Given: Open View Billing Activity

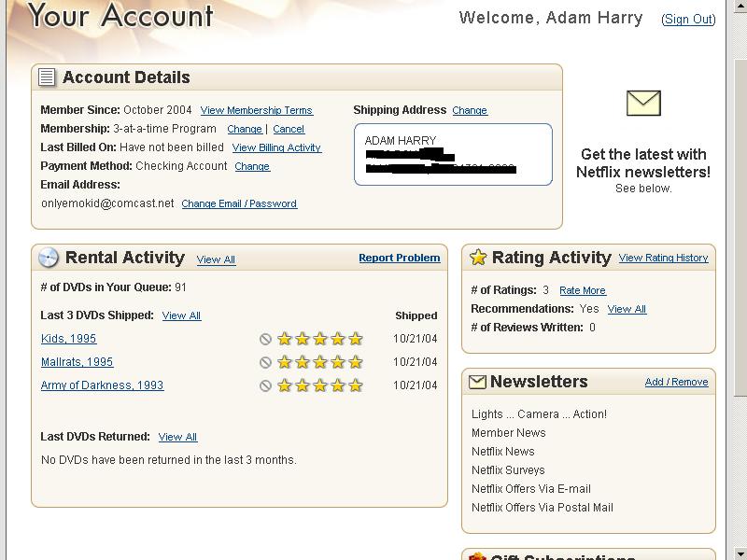Looking at the screenshot, I should [x=276, y=147].
